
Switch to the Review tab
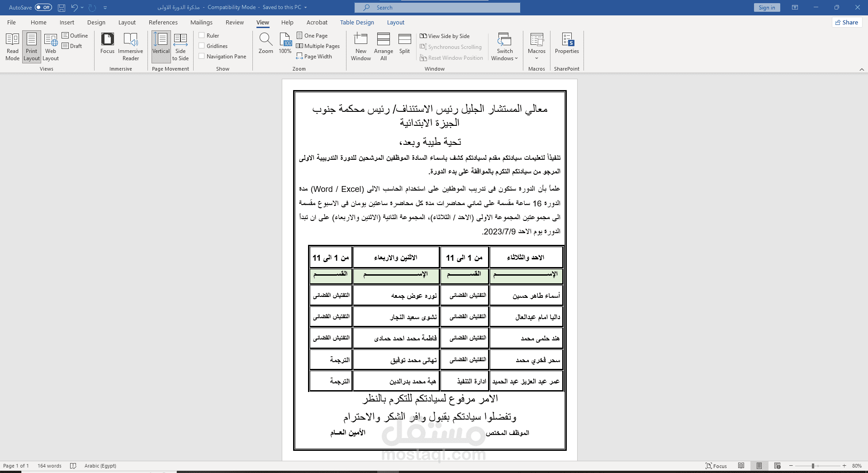[234, 22]
